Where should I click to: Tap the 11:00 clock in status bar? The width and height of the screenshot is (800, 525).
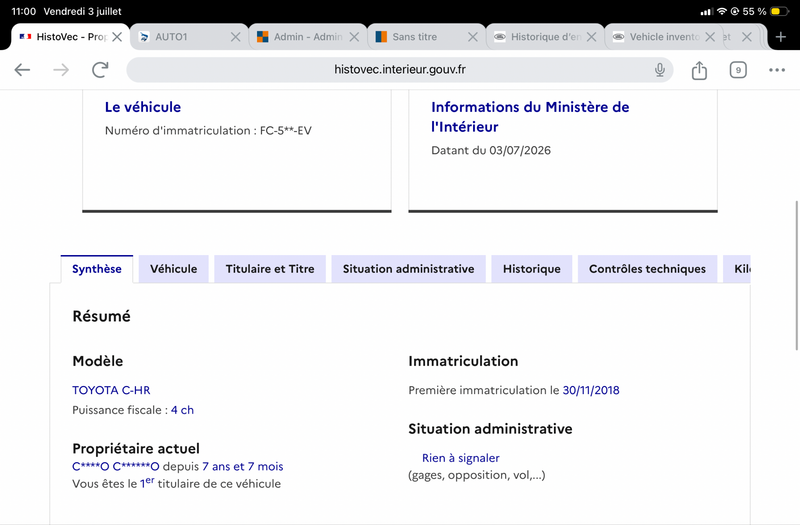(23, 11)
